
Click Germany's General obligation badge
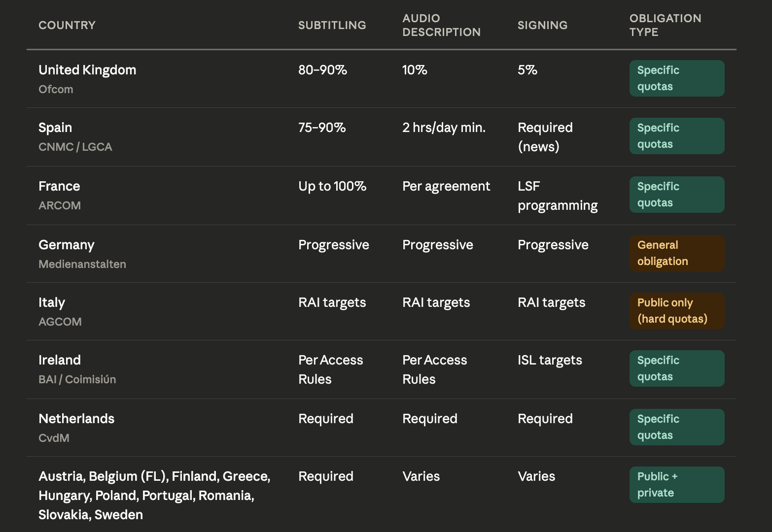coord(676,253)
